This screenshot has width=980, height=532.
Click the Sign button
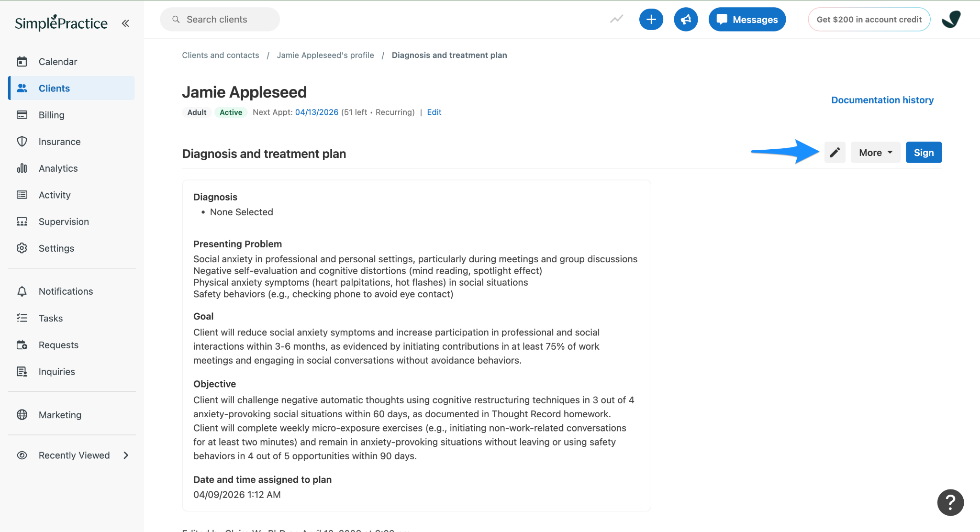pyautogui.click(x=924, y=153)
